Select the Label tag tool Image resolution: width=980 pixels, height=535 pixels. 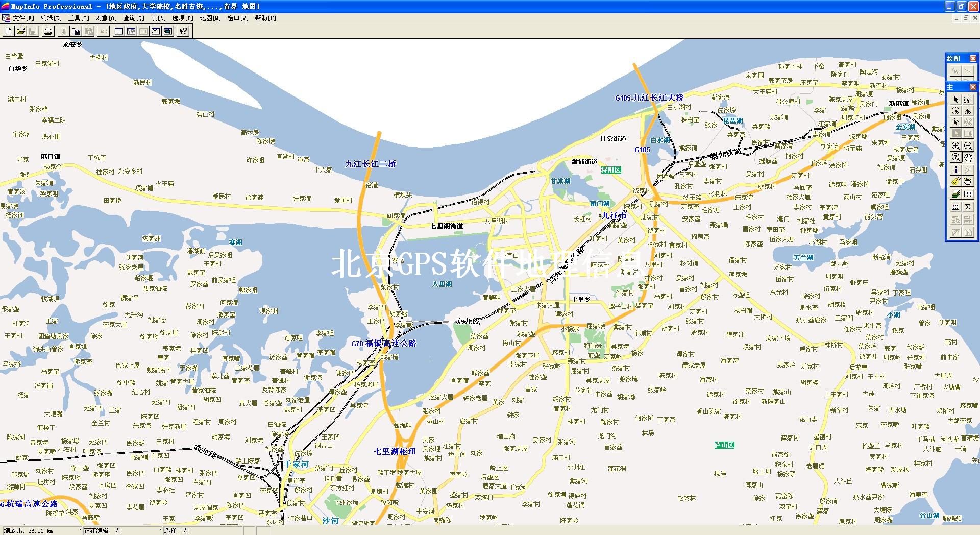(x=956, y=181)
